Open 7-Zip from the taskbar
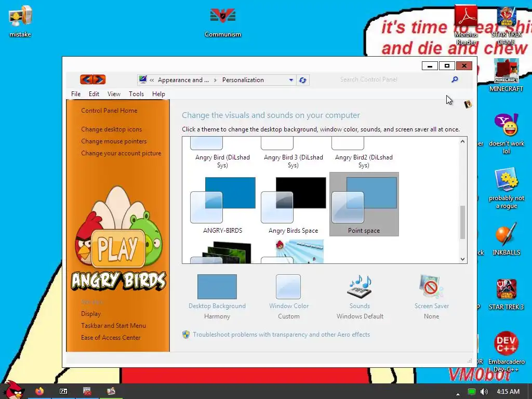Screen dimensions: 532x399 pyautogui.click(x=63, y=391)
